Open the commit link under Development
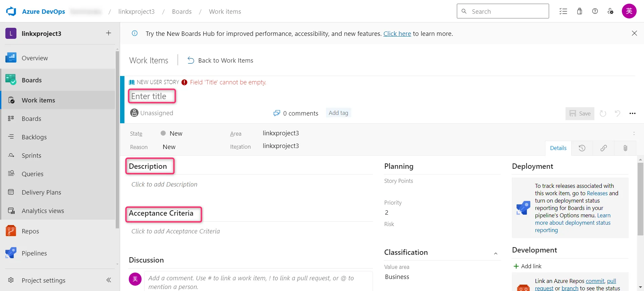 point(595,281)
